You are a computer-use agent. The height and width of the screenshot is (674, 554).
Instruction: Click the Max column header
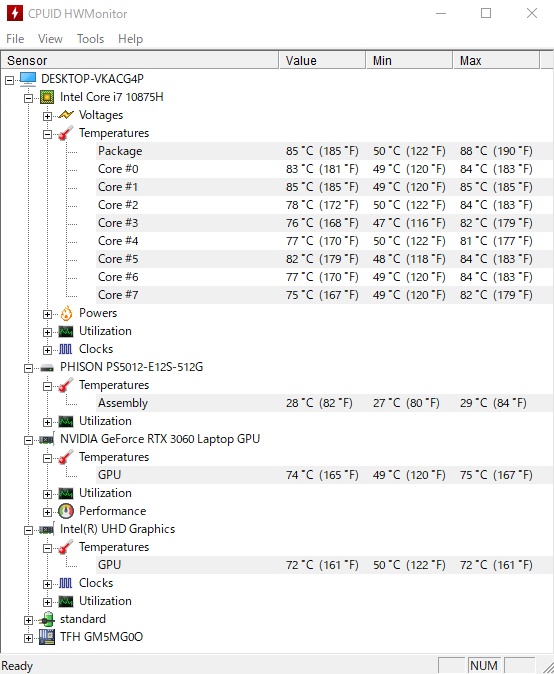tap(496, 61)
